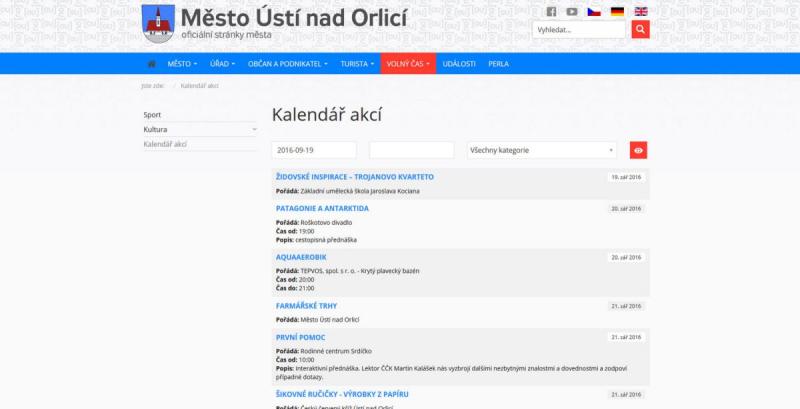This screenshot has width=800, height=409.
Task: Click the red search magnifier button
Action: tap(640, 30)
